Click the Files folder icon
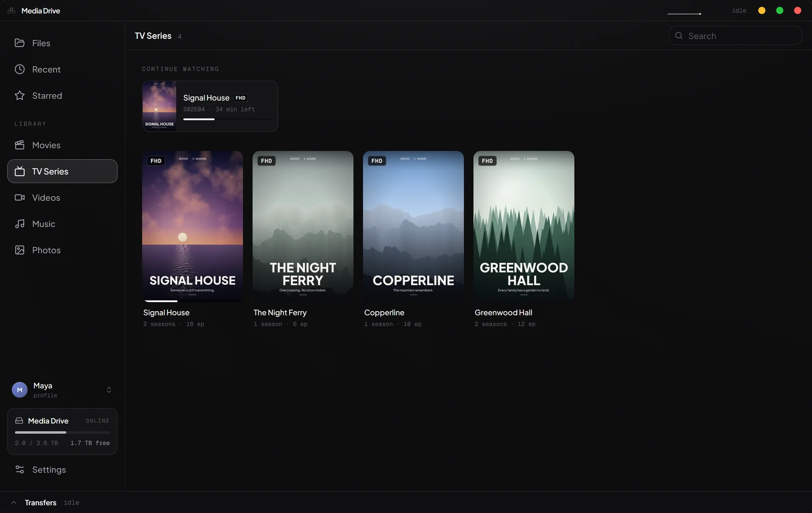 tap(19, 43)
